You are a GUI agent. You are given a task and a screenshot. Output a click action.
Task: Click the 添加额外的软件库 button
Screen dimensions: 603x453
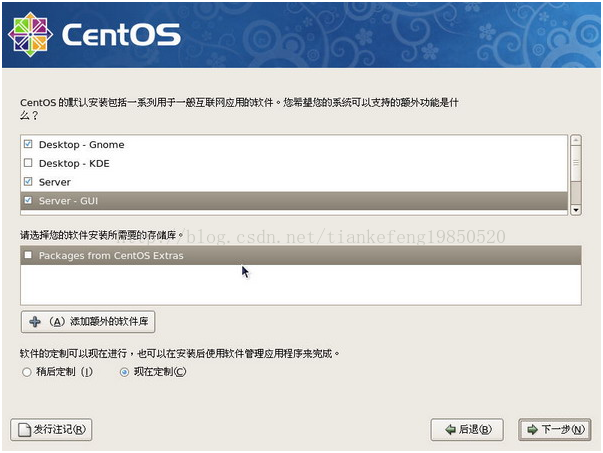tap(88, 321)
